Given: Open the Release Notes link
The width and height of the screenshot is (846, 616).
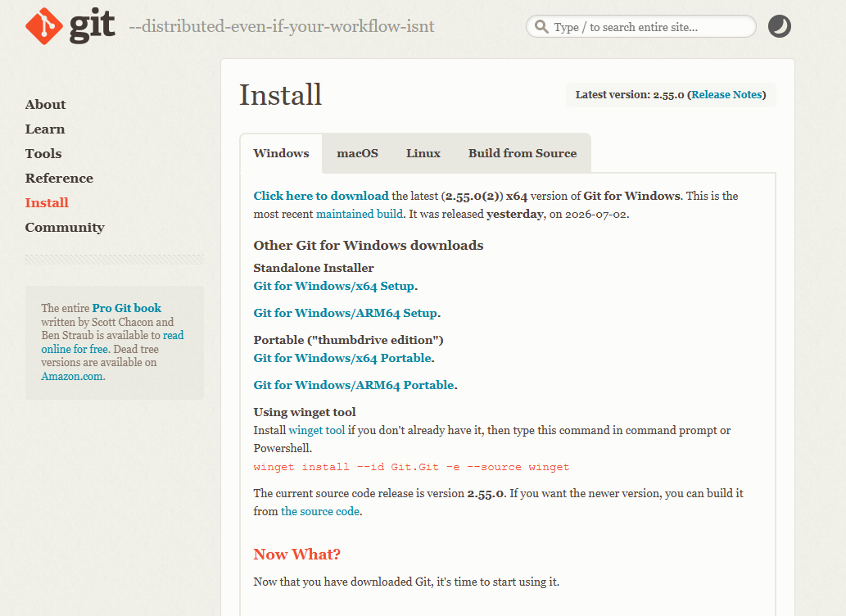Looking at the screenshot, I should (x=726, y=94).
